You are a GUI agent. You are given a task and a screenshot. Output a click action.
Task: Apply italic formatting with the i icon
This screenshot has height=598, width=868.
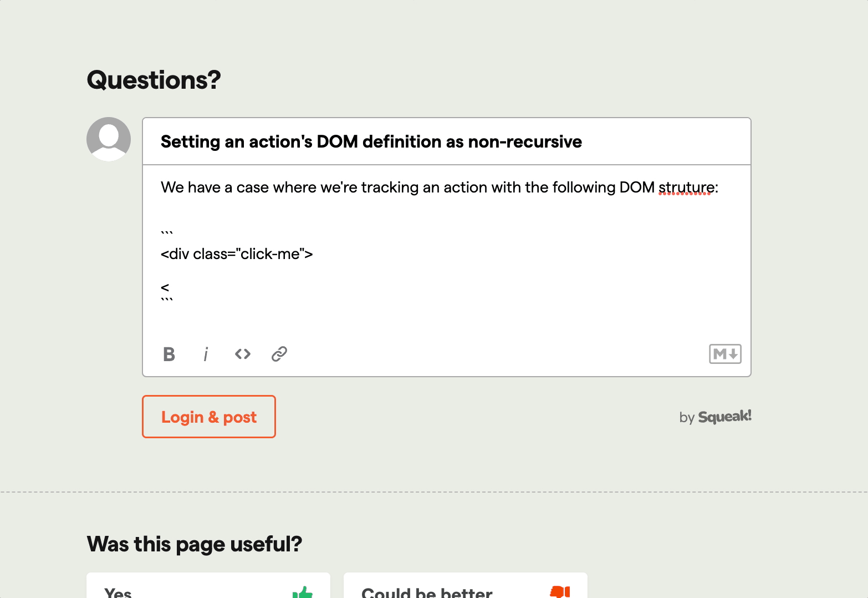pos(206,354)
